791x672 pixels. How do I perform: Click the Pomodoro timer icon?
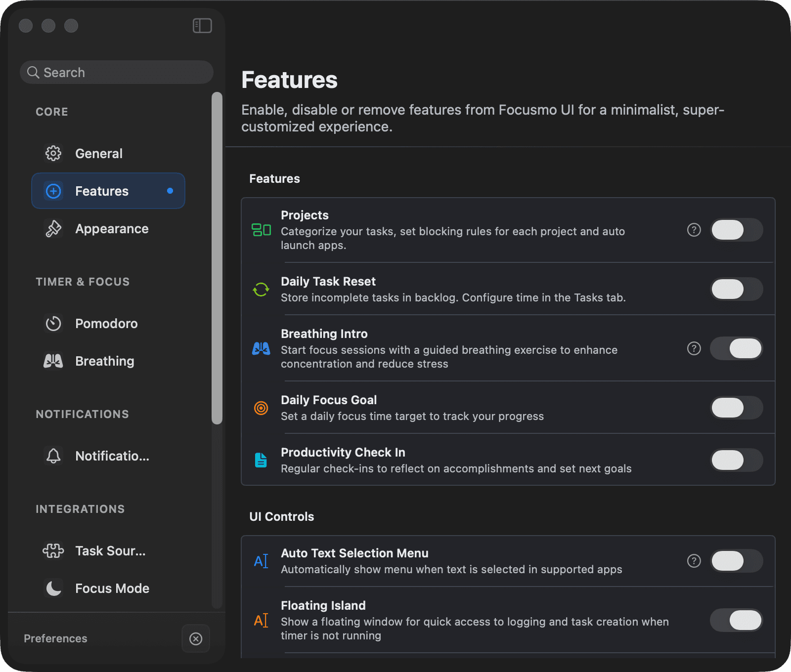coord(53,323)
